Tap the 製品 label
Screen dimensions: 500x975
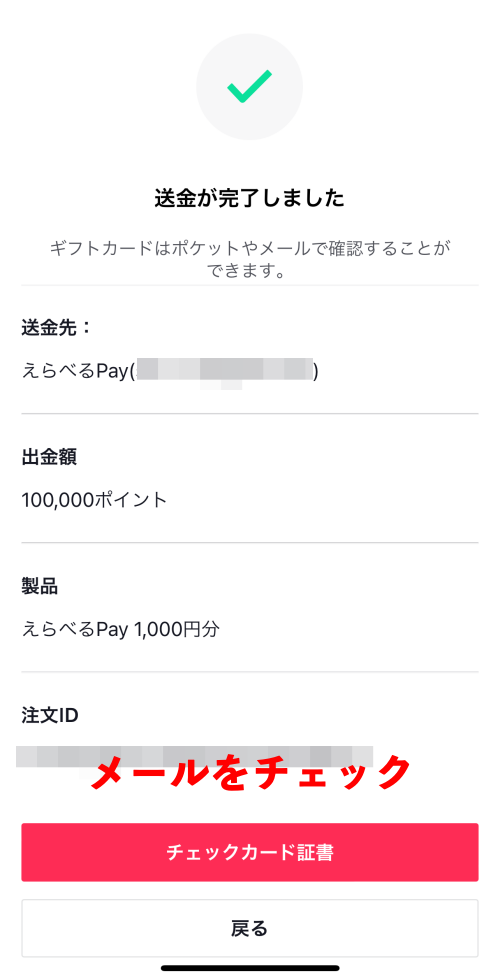coord(39,586)
